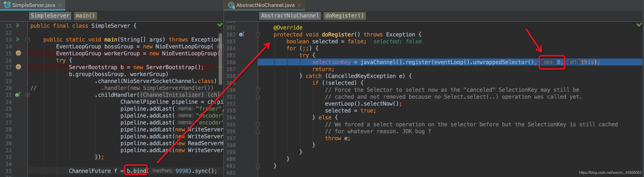Image resolution: width=644 pixels, height=177 pixels.
Task: Click the override gutter icon on line 382
Action: coord(242,34)
